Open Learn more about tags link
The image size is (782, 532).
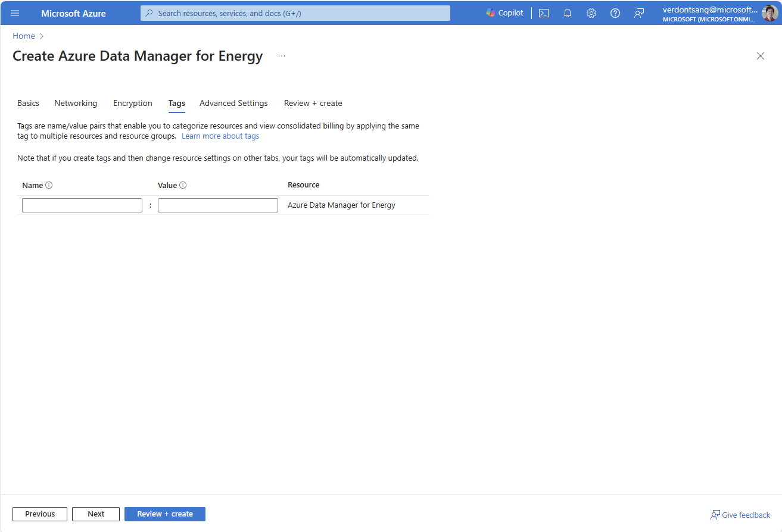(x=220, y=136)
